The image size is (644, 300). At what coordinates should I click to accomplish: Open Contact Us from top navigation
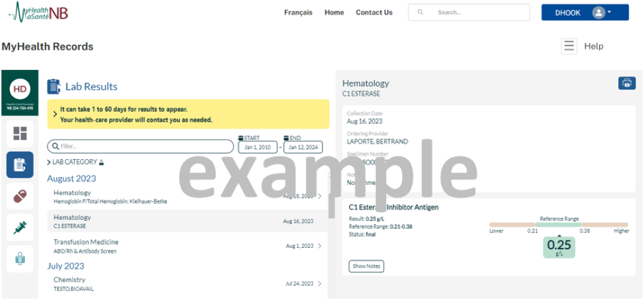(x=374, y=13)
